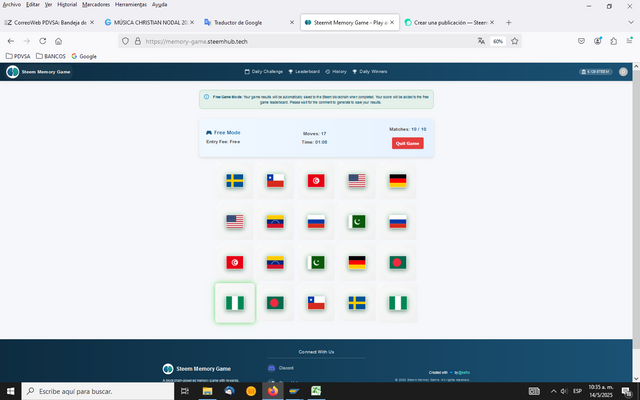Click the tracking protection shield icon
640x400 pixels.
pyautogui.click(x=125, y=41)
